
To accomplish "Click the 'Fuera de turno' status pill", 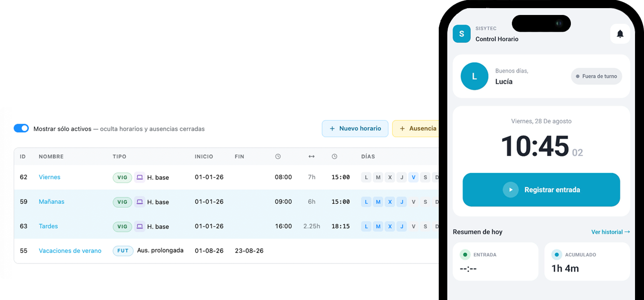I will click(x=597, y=76).
